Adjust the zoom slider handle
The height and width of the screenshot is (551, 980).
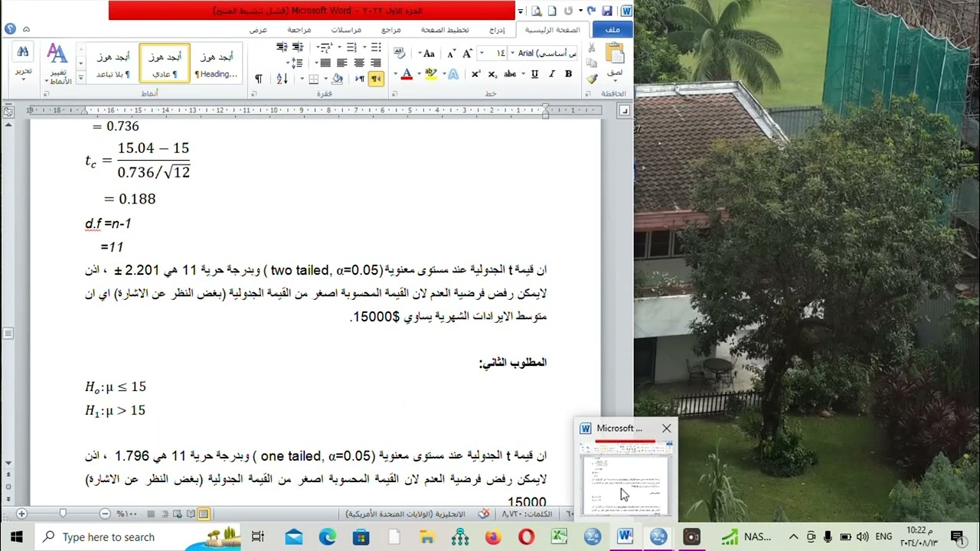[63, 514]
